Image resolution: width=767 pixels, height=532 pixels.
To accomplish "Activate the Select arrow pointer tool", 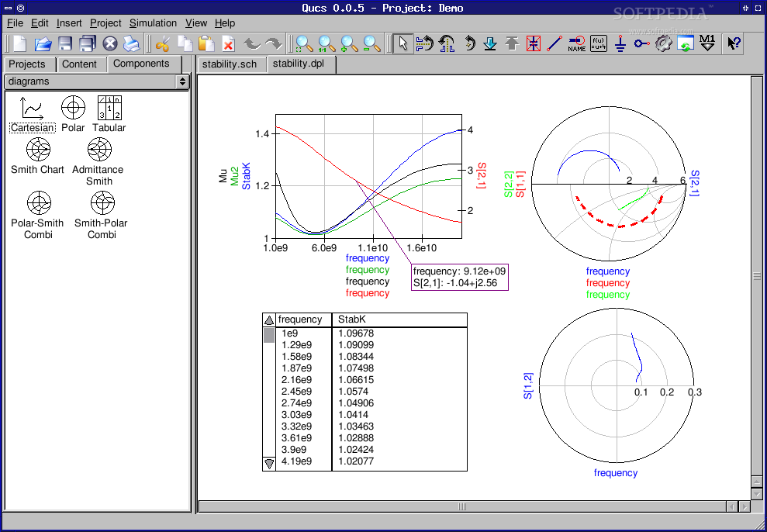I will point(403,43).
